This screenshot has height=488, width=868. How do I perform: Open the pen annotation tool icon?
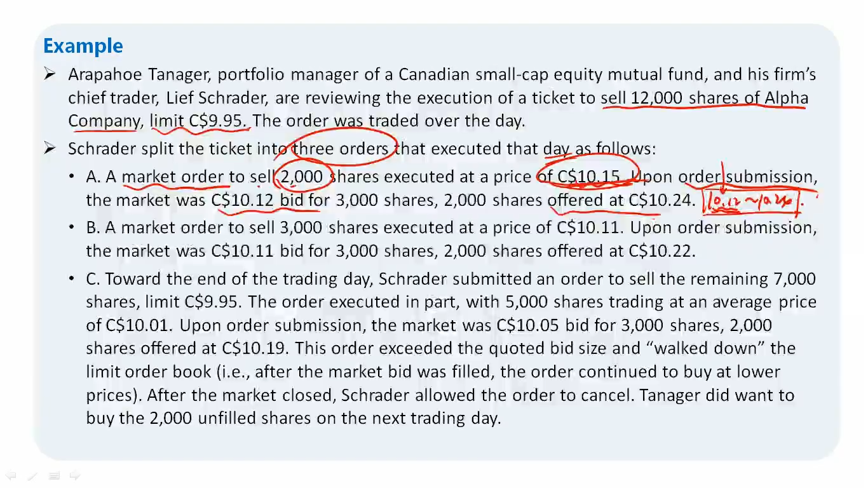[32, 475]
